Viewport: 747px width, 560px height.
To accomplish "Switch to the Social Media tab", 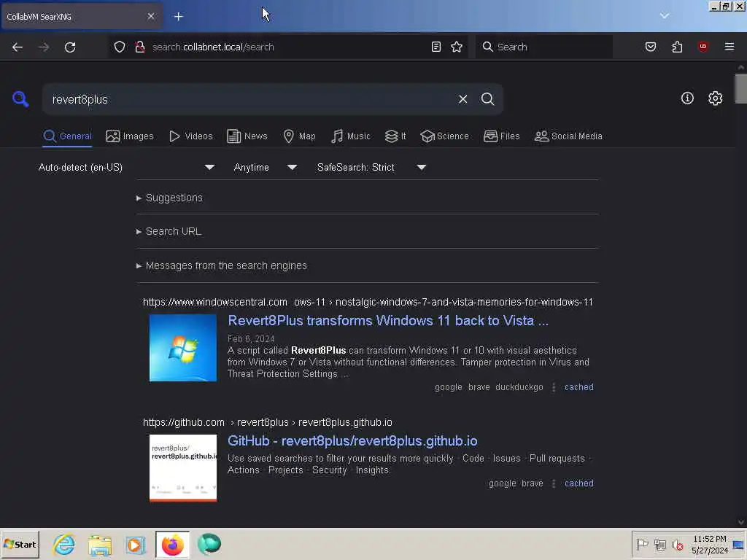I will pyautogui.click(x=568, y=136).
